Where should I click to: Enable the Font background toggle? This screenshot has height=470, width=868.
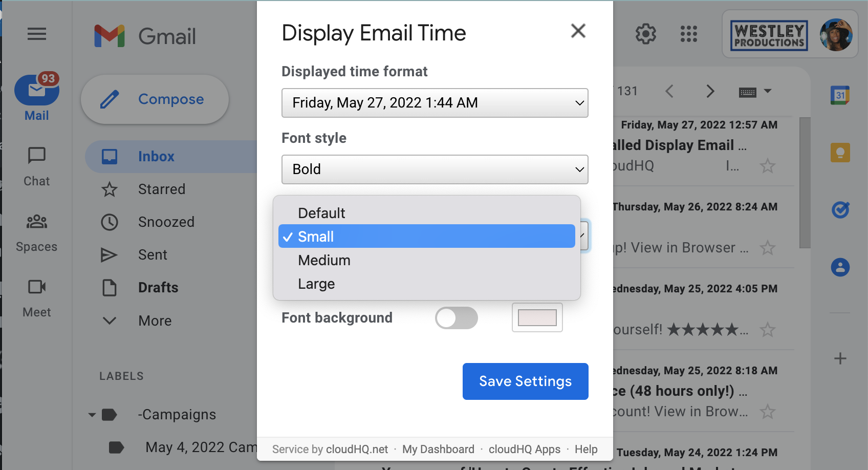(x=456, y=317)
